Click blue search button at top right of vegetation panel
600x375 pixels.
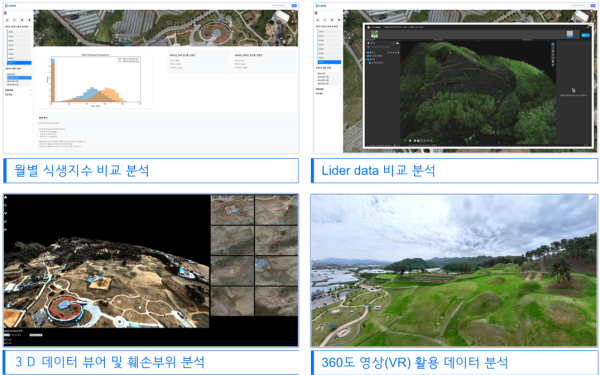coord(294,5)
